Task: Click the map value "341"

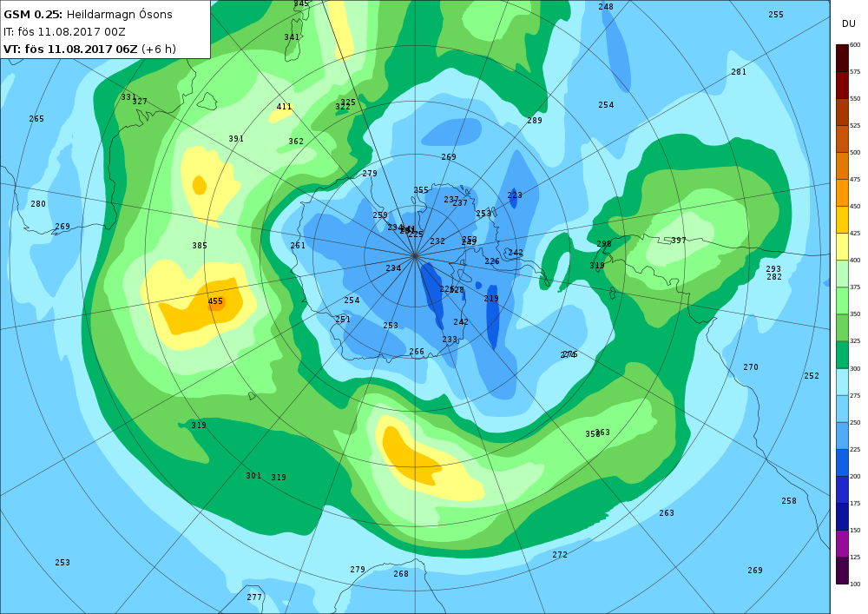Action: pyautogui.click(x=292, y=37)
